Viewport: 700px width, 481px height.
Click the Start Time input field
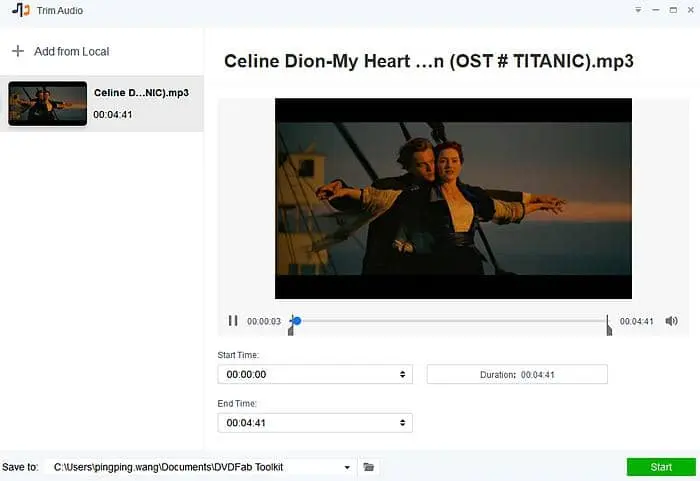315,374
